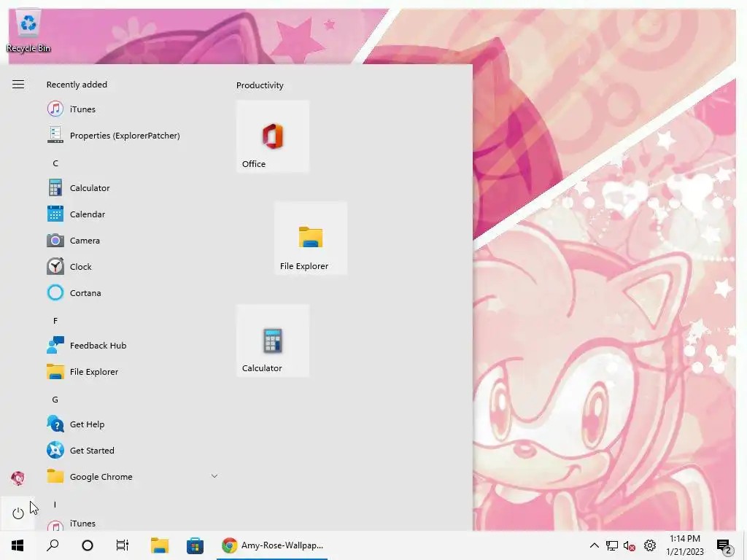The height and width of the screenshot is (560, 747).
Task: Open iTunes under letter I
Action: [131, 524]
